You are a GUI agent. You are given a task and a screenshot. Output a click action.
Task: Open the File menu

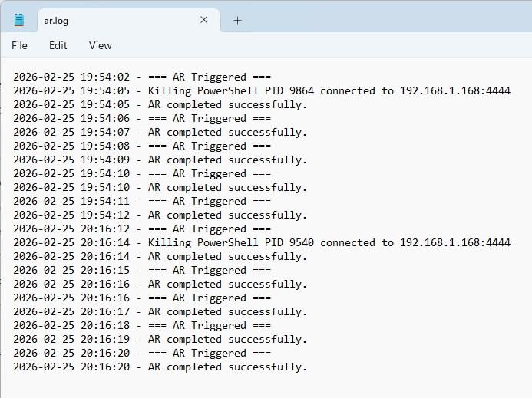click(19, 45)
